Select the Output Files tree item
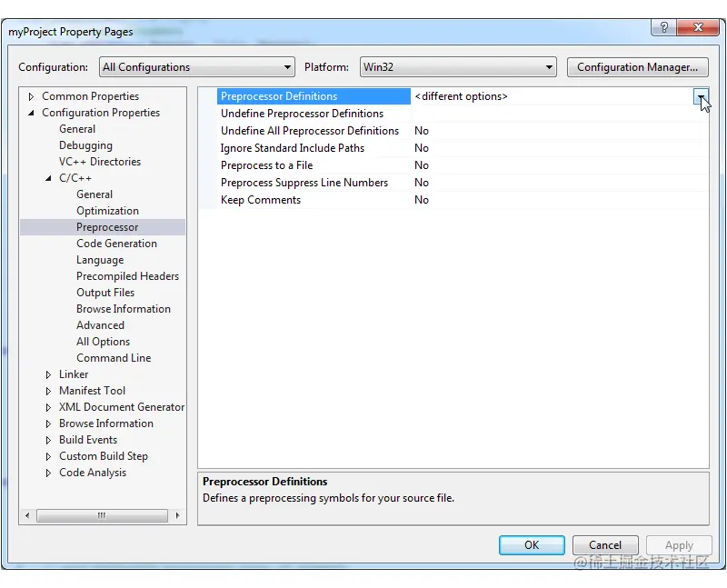 (105, 293)
